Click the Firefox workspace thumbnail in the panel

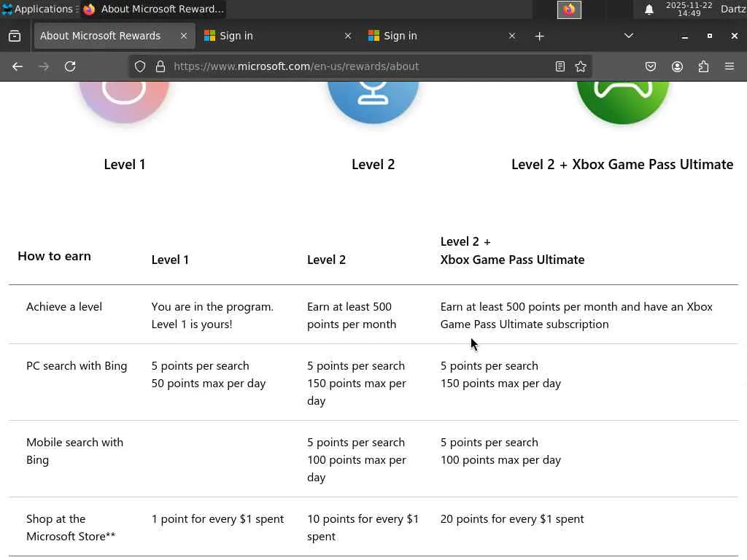(x=569, y=9)
